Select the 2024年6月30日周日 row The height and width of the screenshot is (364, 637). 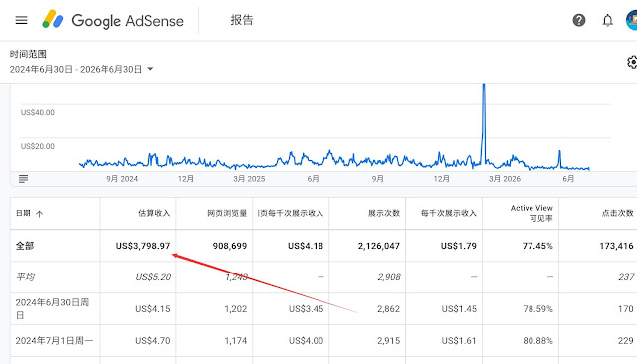pyautogui.click(x=323, y=309)
